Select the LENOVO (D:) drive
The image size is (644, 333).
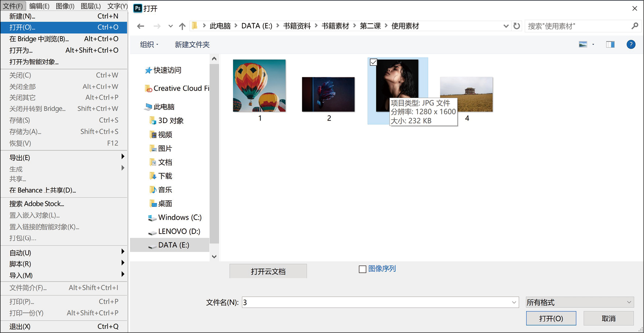tap(174, 231)
